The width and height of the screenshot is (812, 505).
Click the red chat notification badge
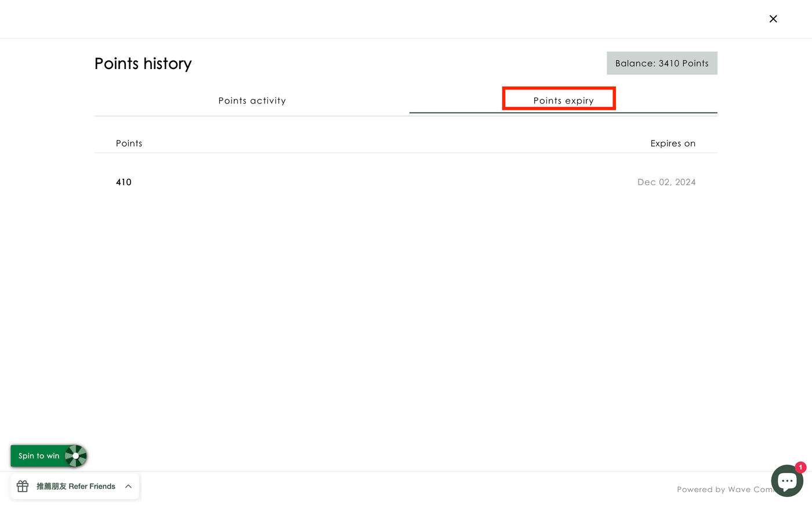[800, 467]
